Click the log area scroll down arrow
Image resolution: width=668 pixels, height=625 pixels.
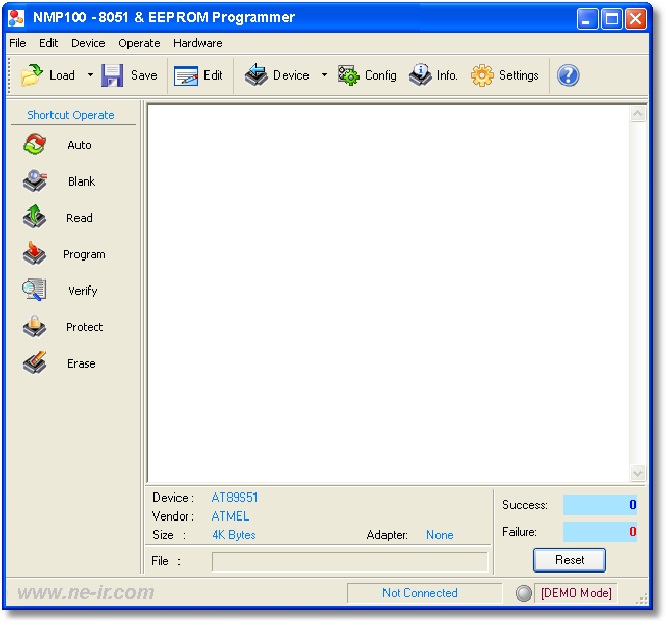(x=638, y=473)
